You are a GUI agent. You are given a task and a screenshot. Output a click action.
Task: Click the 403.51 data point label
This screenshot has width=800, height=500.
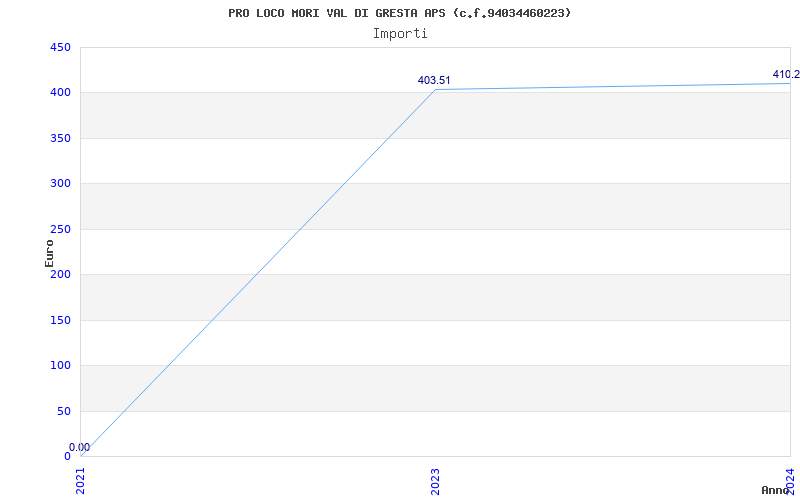434,81
